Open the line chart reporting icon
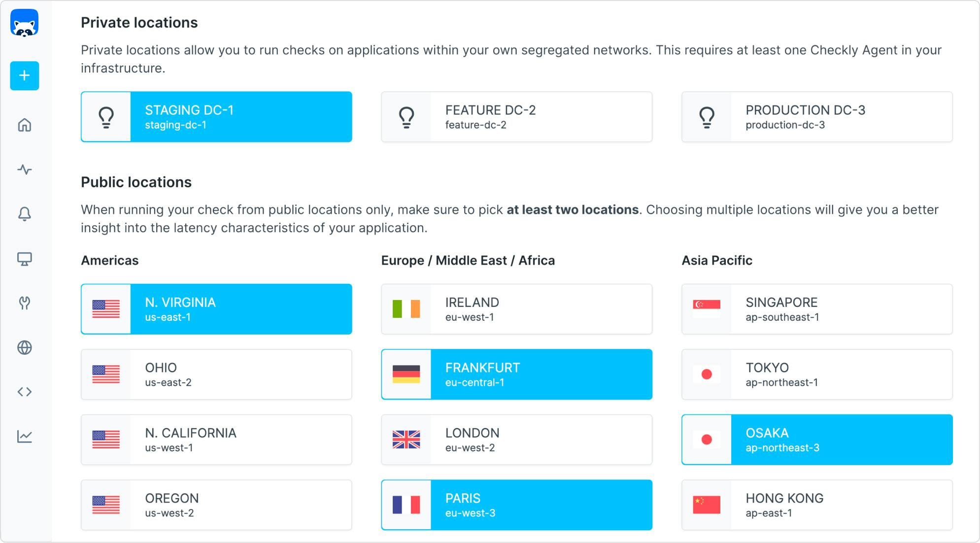 pyautogui.click(x=24, y=436)
